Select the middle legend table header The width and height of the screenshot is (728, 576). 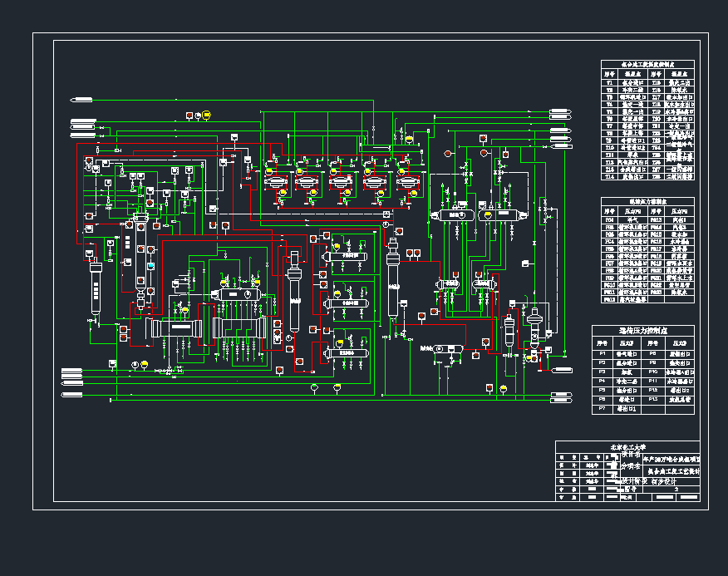click(x=647, y=201)
